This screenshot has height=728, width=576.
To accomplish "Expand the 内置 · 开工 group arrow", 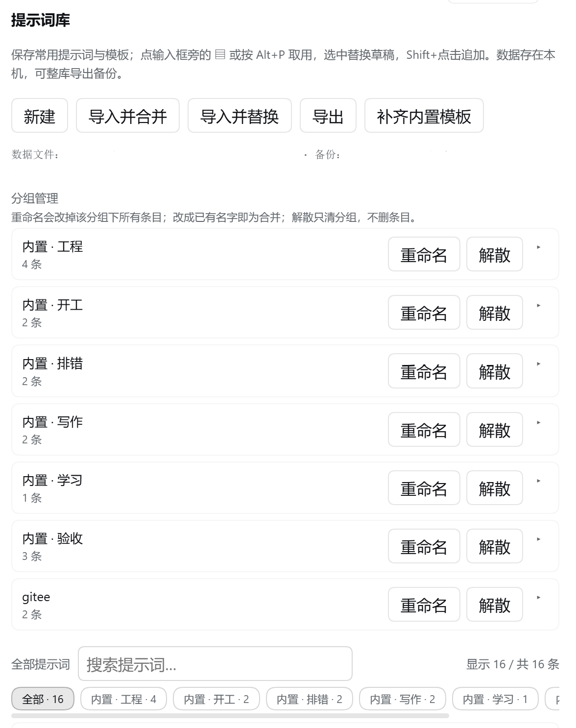I will (x=539, y=306).
